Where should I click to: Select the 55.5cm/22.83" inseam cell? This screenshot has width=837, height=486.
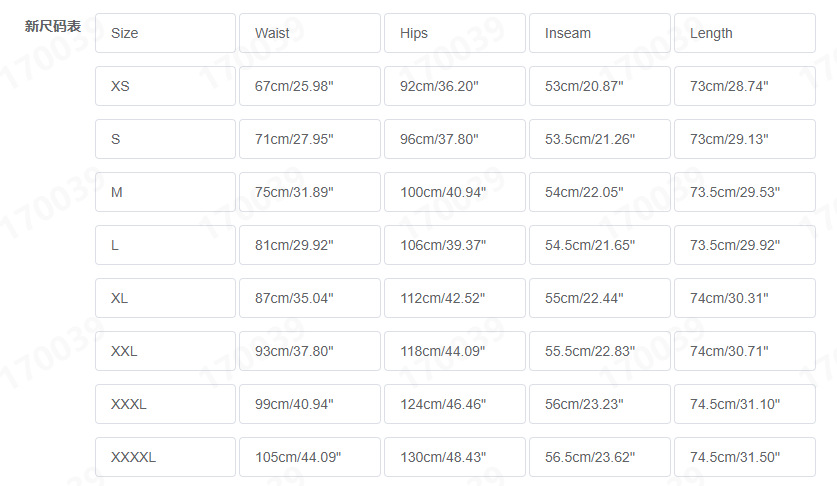click(599, 351)
